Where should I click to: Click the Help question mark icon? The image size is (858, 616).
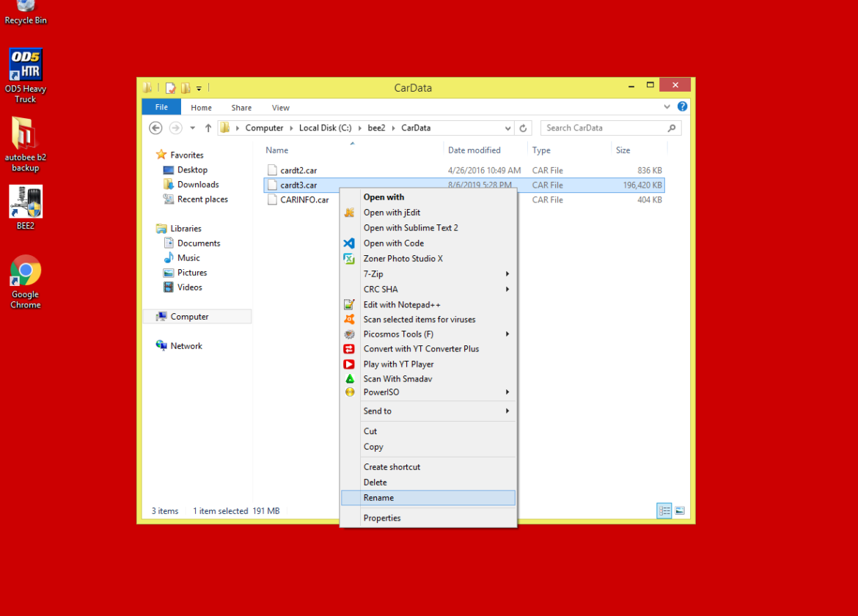point(683,107)
